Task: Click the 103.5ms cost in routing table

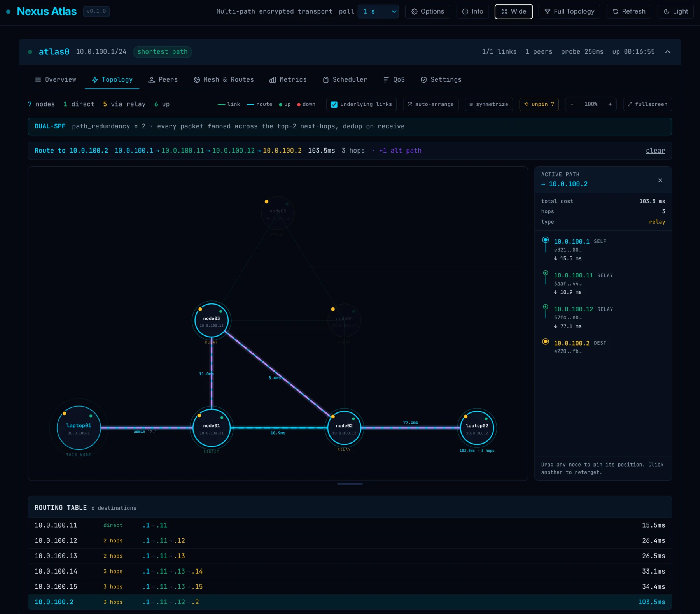Action: (x=652, y=602)
